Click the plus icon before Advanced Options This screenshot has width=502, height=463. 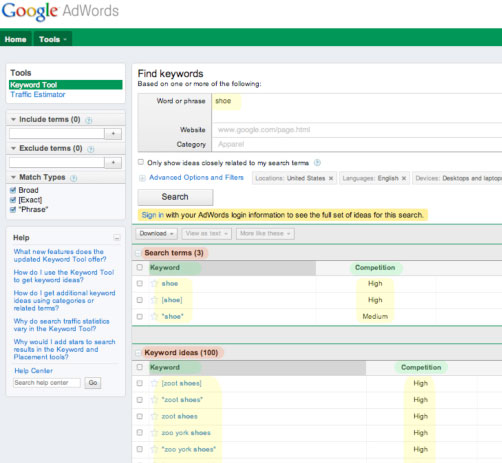pyautogui.click(x=142, y=178)
